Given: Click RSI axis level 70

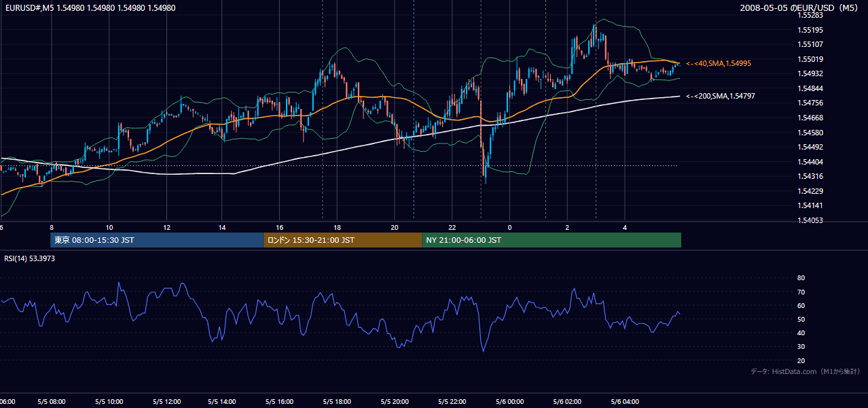Looking at the screenshot, I should (x=801, y=292).
